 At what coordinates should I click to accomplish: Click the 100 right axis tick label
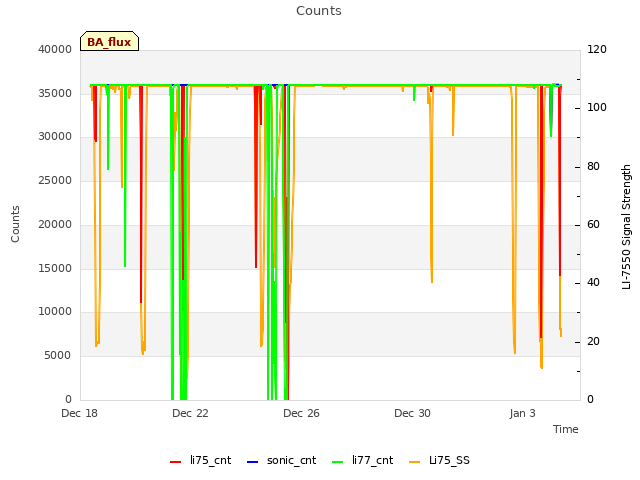click(597, 107)
